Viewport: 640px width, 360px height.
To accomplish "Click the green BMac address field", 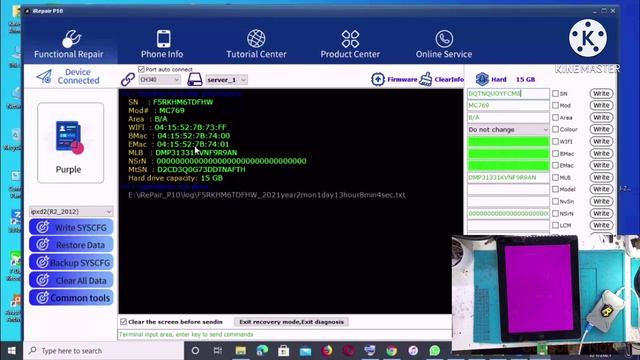I will (508, 153).
